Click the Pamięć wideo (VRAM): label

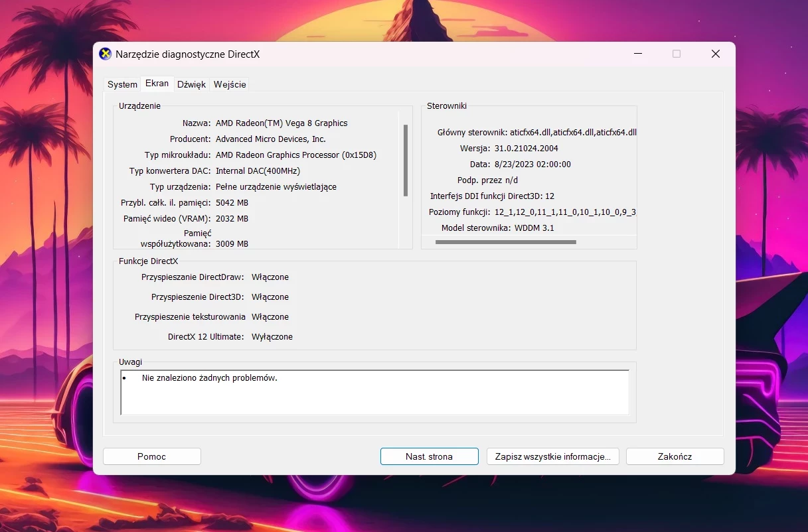click(167, 219)
